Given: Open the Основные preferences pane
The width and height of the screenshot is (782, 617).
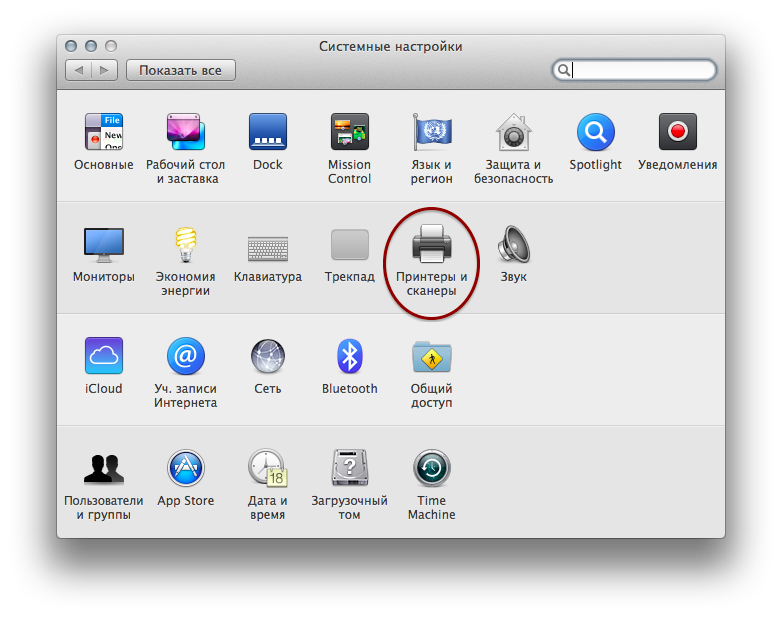Looking at the screenshot, I should (x=104, y=132).
